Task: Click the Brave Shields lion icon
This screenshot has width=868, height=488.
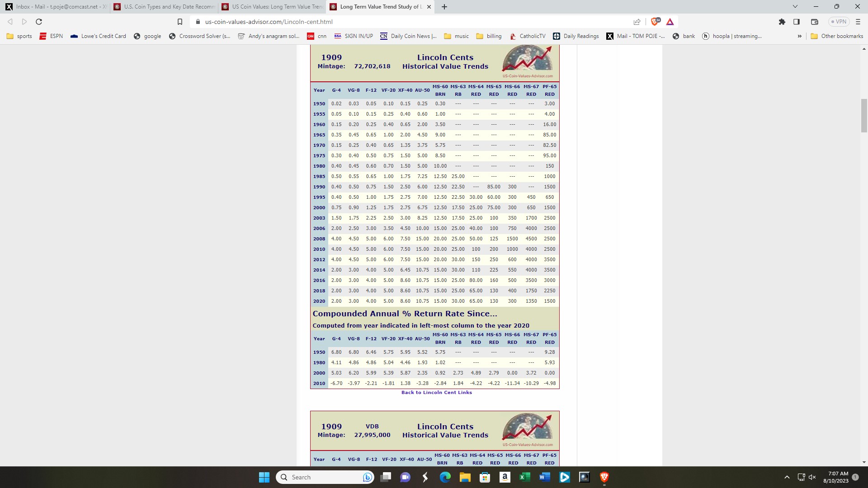Action: coord(655,22)
